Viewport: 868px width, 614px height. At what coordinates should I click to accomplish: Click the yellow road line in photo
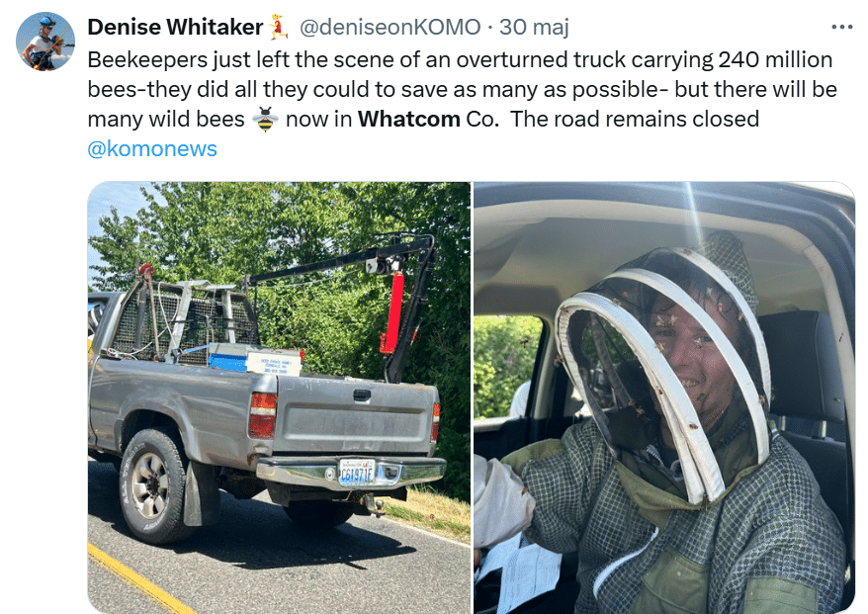(x=138, y=578)
